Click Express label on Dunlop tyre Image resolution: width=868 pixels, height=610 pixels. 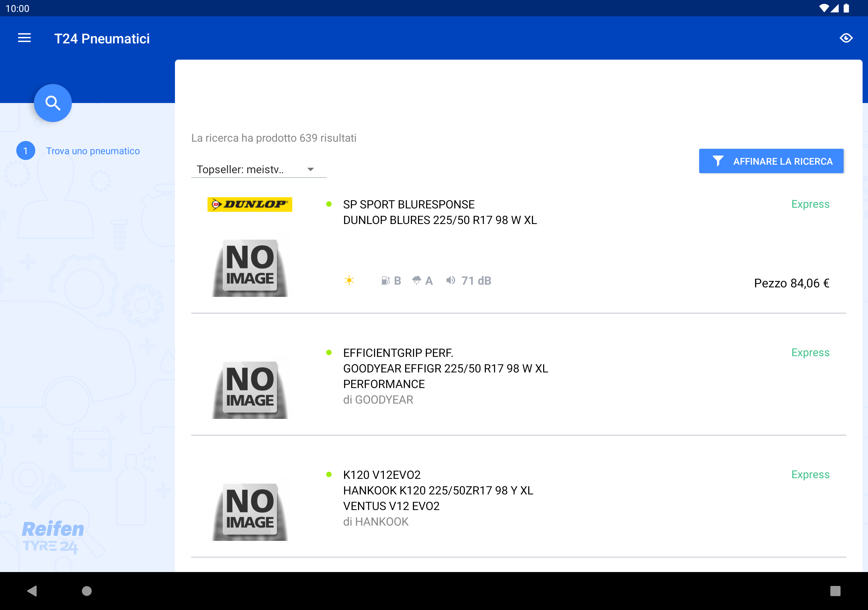pyautogui.click(x=810, y=204)
